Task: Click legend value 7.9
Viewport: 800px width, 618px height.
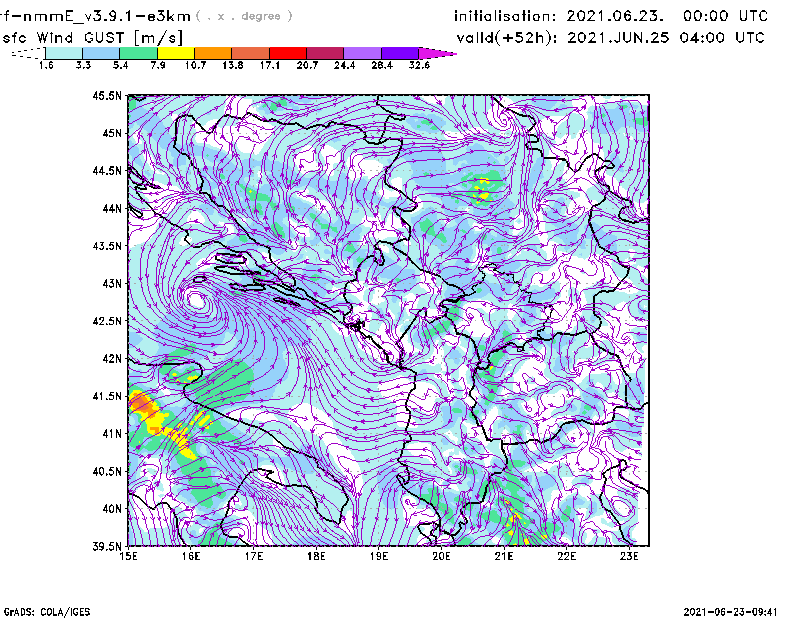Action: (x=158, y=65)
